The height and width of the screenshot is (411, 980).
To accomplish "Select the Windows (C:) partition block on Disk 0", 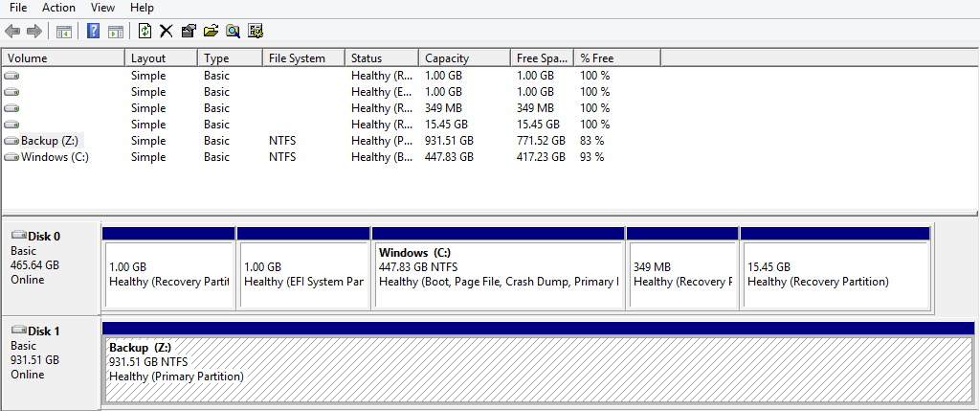I will pos(497,273).
